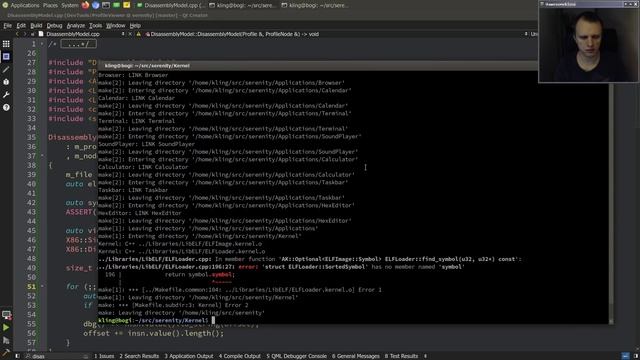Viewport: 640px width, 360px height.
Task: Click the 'Calculator: LINK Calculator' terminal line
Action: coord(143,167)
